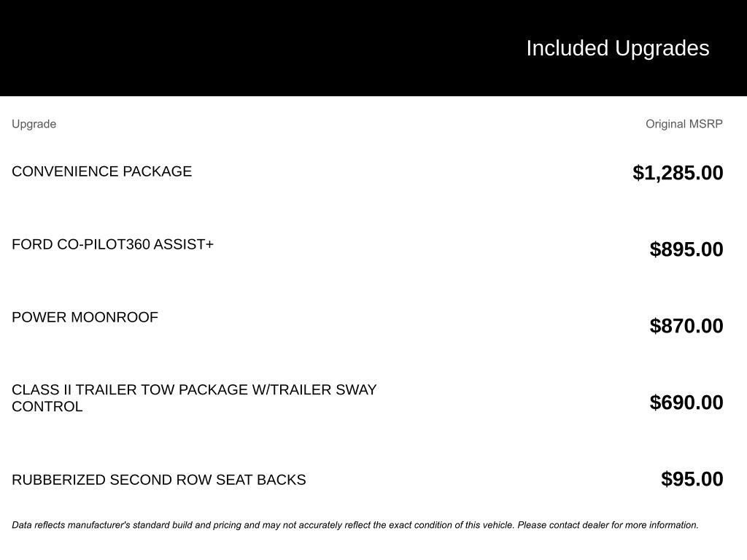Click the $1,285.00 price

(x=678, y=173)
